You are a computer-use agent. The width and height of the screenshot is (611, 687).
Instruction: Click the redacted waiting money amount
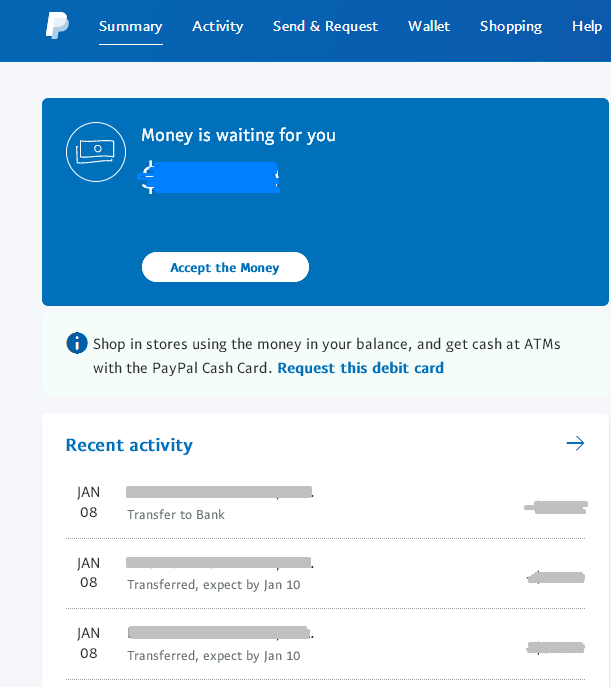point(212,177)
